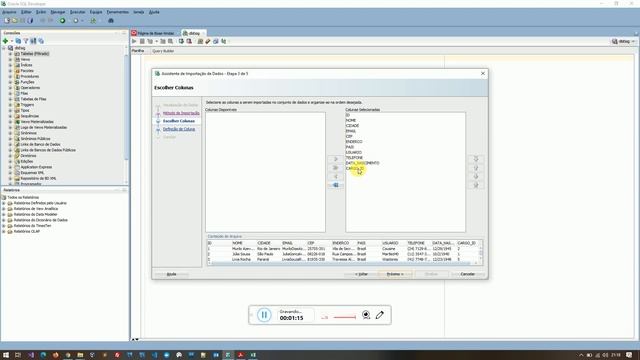
Task: Click the remove single column arrow button
Action: [x=336, y=176]
